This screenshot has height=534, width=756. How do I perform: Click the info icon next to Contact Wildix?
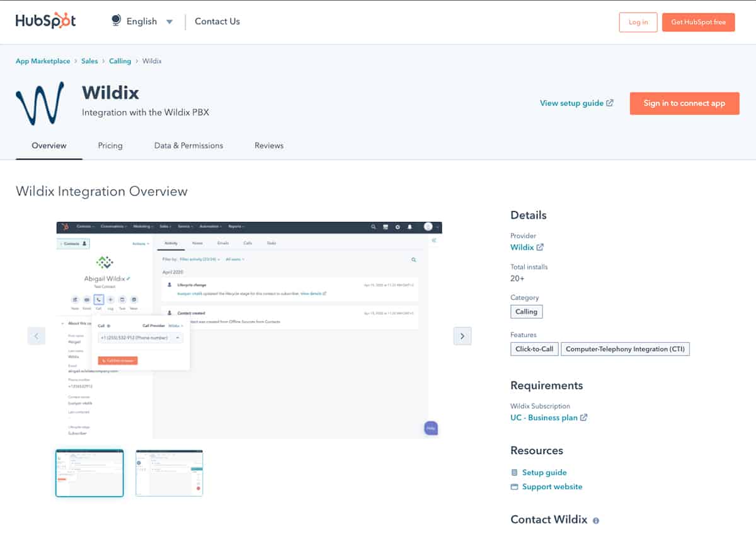pyautogui.click(x=595, y=520)
